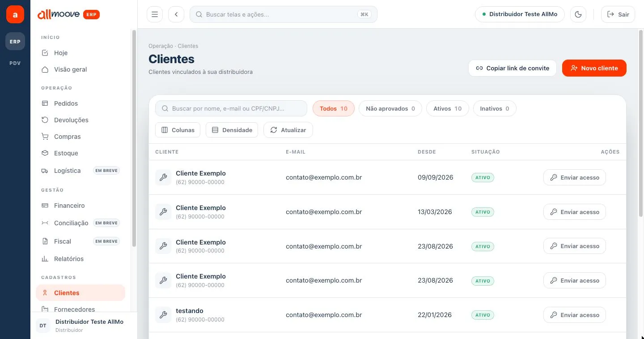This screenshot has height=339, width=644.
Task: Open the Densidade options
Action: click(x=232, y=130)
